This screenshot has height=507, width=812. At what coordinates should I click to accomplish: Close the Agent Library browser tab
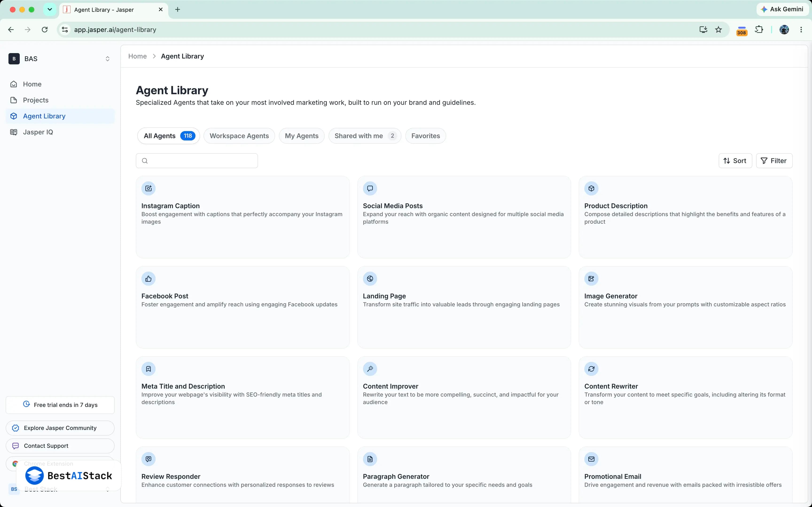coord(160,9)
